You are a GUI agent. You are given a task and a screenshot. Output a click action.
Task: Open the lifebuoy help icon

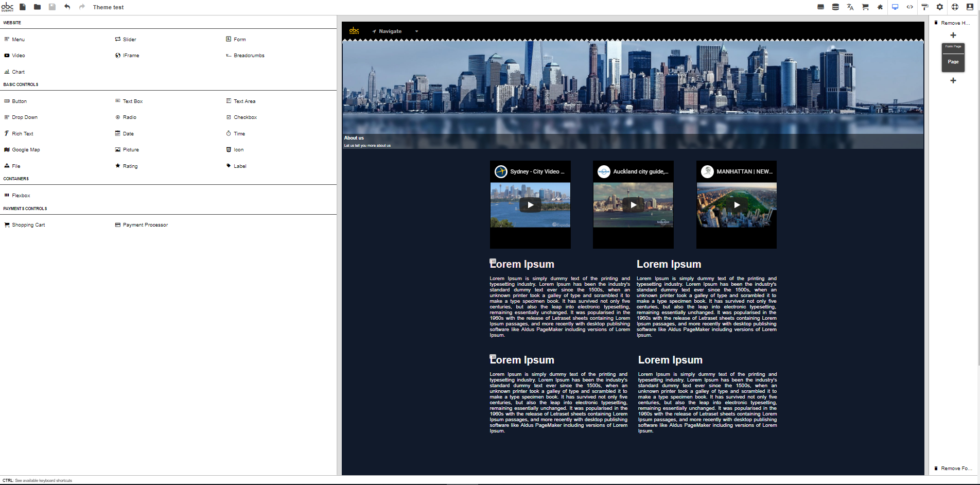(x=955, y=7)
